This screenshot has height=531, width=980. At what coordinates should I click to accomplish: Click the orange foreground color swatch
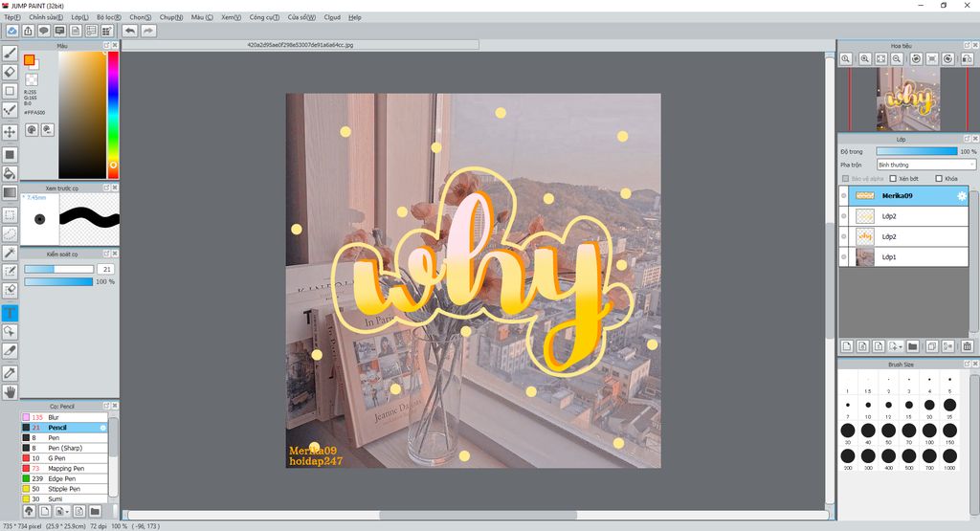pyautogui.click(x=29, y=60)
